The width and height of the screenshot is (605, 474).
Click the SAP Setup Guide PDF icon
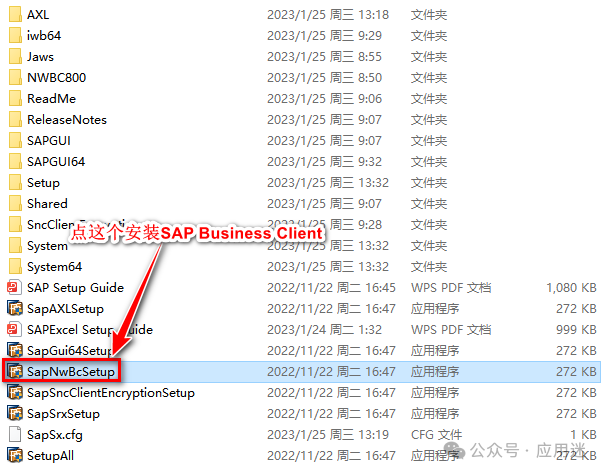14,288
